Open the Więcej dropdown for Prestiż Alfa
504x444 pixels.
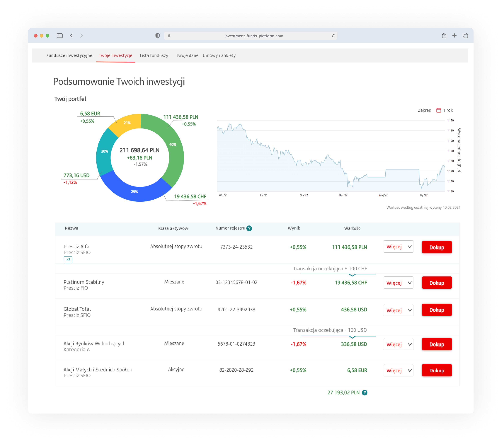398,246
